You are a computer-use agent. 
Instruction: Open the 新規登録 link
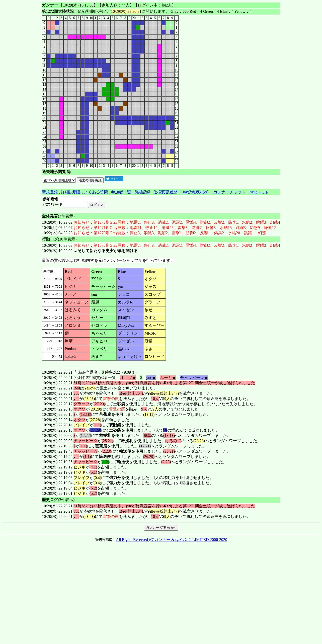click(x=50, y=192)
